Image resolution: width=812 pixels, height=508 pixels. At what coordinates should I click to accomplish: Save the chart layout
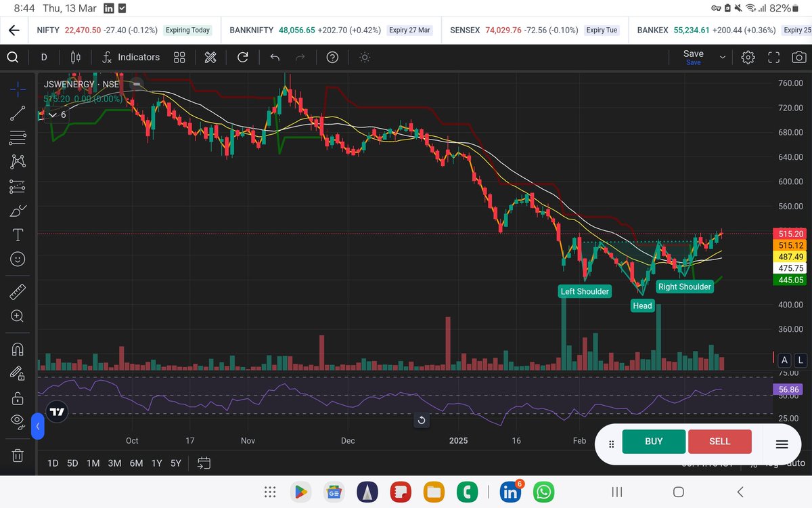click(x=694, y=57)
